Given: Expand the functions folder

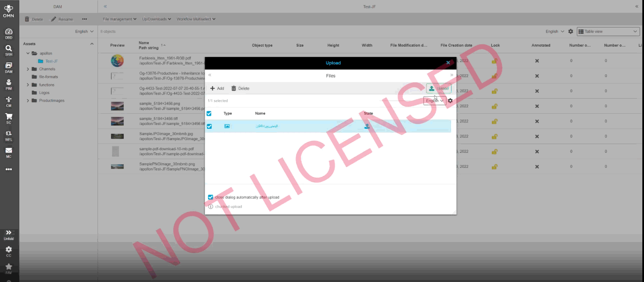Looking at the screenshot, I should coord(28,85).
